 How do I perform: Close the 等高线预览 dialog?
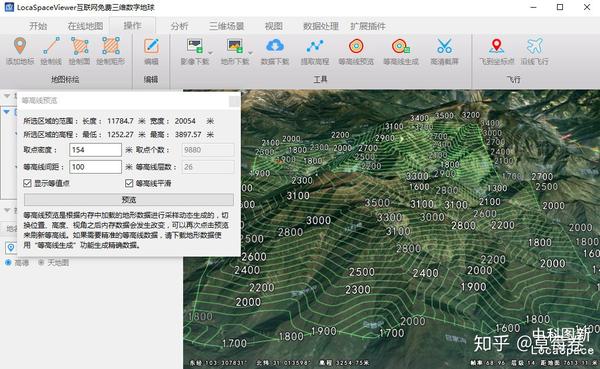coord(234,101)
